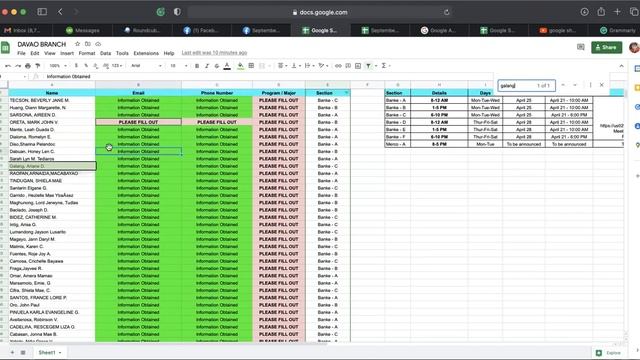Check the cloud document status icon

(98, 44)
